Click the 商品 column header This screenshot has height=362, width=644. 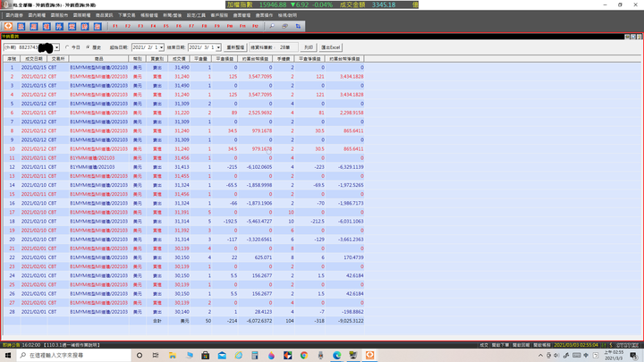(x=99, y=59)
